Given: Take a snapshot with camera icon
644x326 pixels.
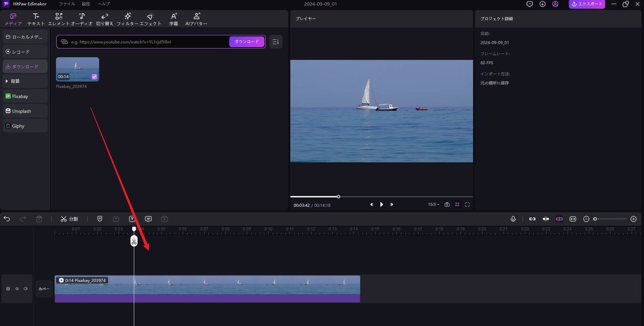Looking at the screenshot, I should click(447, 204).
